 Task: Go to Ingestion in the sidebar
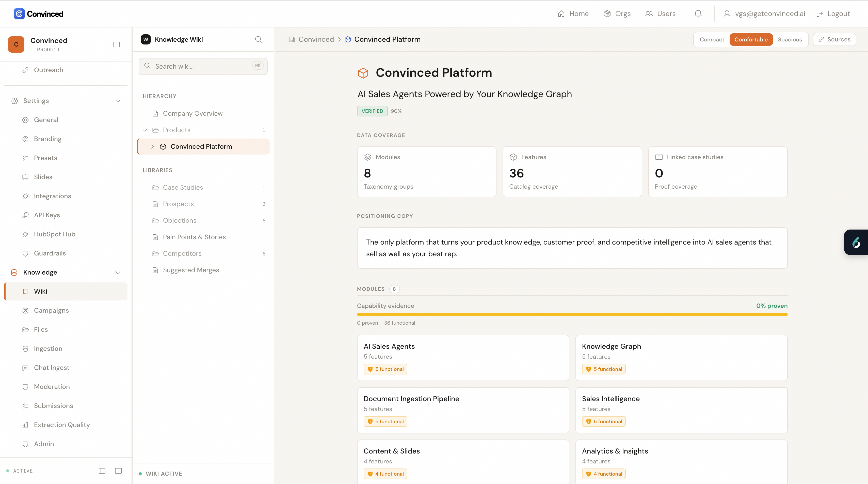tap(66, 349)
